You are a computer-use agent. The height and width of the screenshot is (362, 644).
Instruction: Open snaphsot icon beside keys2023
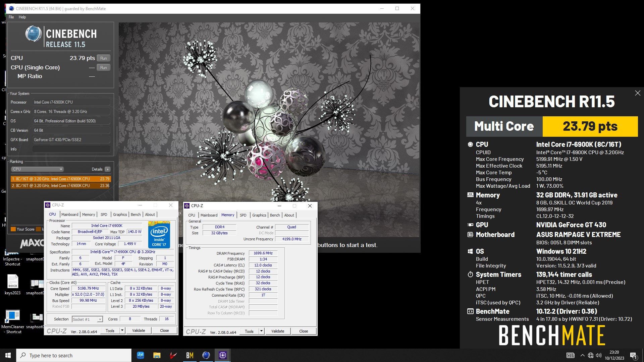click(36, 287)
